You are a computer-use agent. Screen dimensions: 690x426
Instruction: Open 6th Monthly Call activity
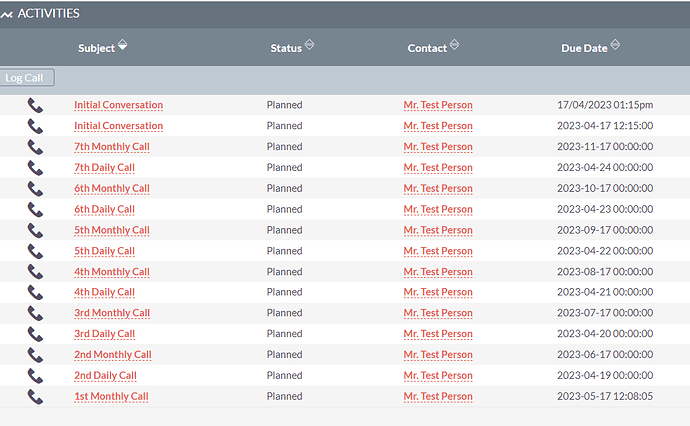click(112, 188)
